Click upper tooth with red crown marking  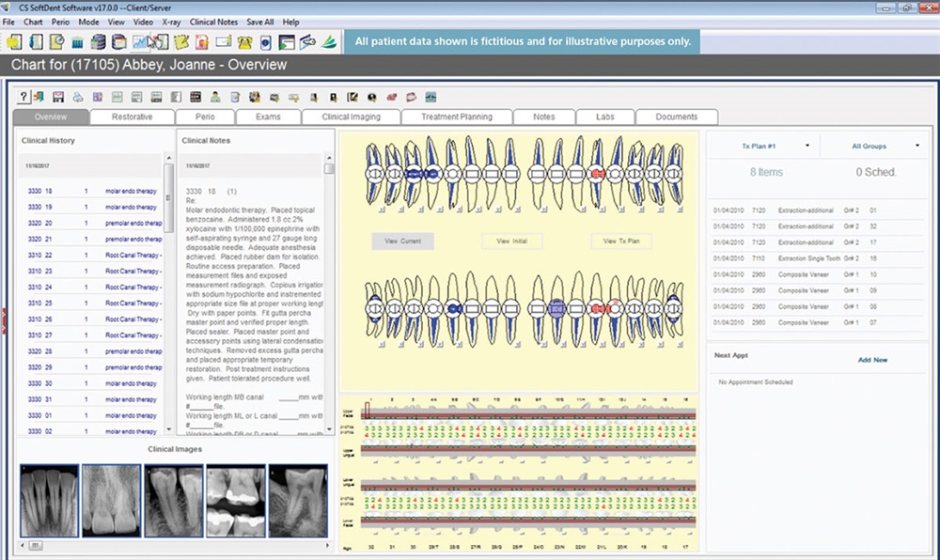pos(597,174)
